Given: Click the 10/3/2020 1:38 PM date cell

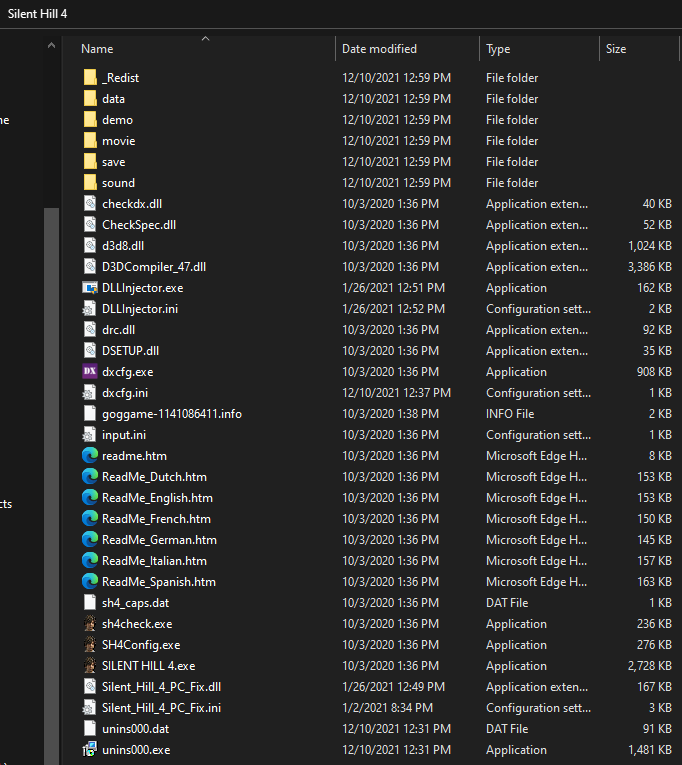Looking at the screenshot, I should (x=390, y=414).
